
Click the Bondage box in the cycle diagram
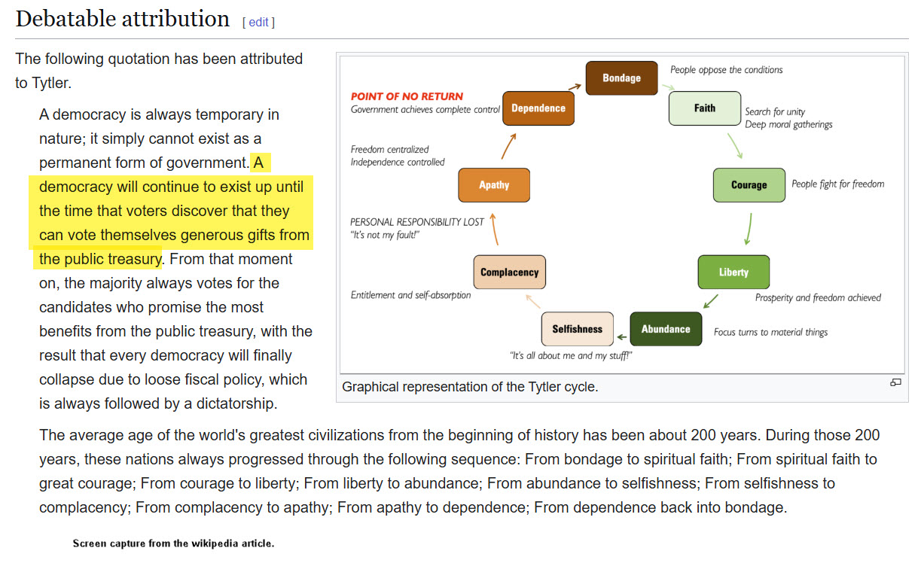click(x=621, y=78)
